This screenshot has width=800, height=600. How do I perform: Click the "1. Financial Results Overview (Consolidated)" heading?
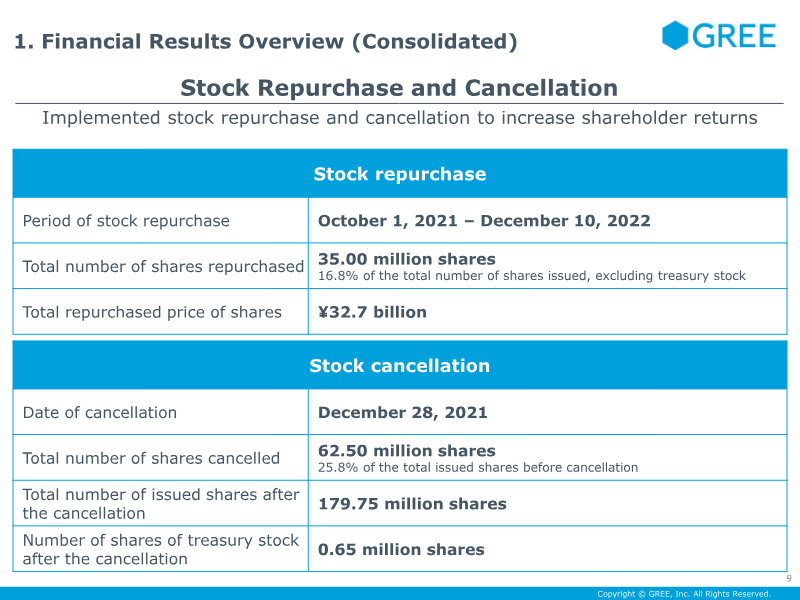pos(265,41)
